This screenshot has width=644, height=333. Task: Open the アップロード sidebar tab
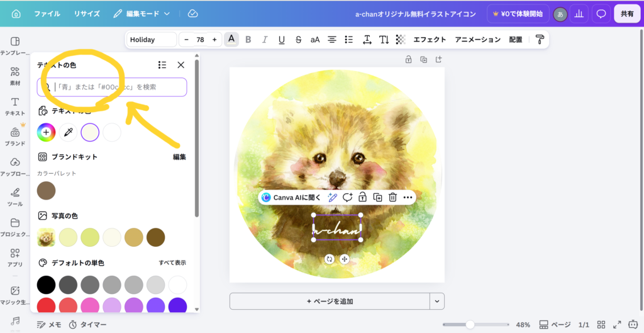(15, 167)
